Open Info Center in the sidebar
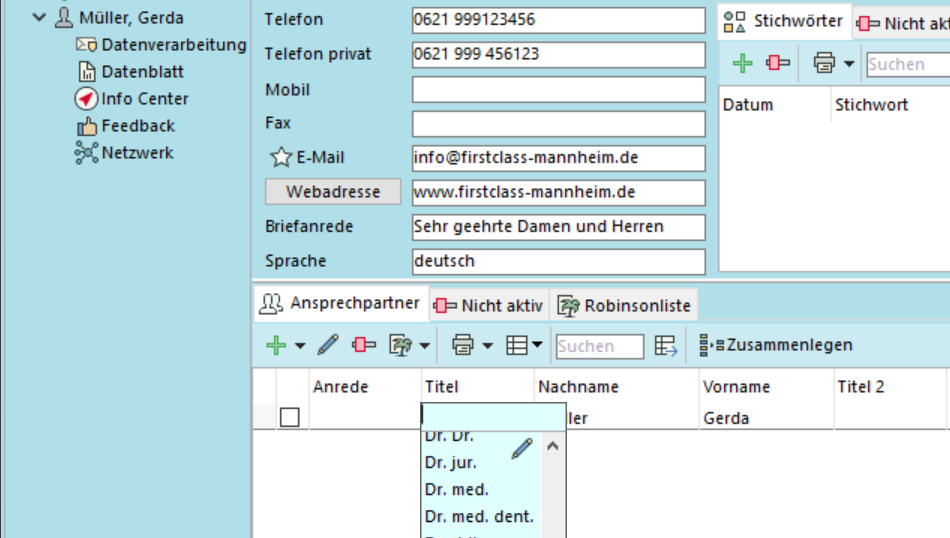 144,99
